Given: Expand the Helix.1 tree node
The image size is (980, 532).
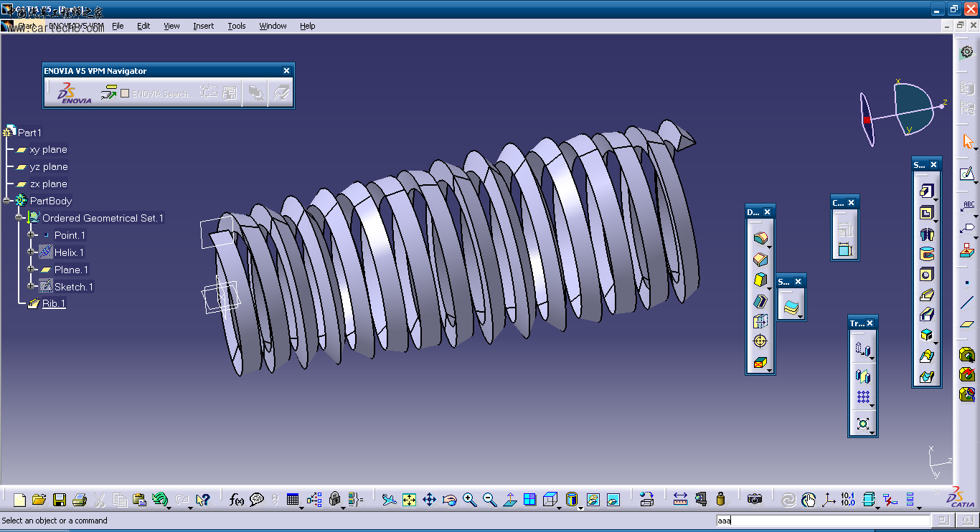Looking at the screenshot, I should pyautogui.click(x=32, y=252).
